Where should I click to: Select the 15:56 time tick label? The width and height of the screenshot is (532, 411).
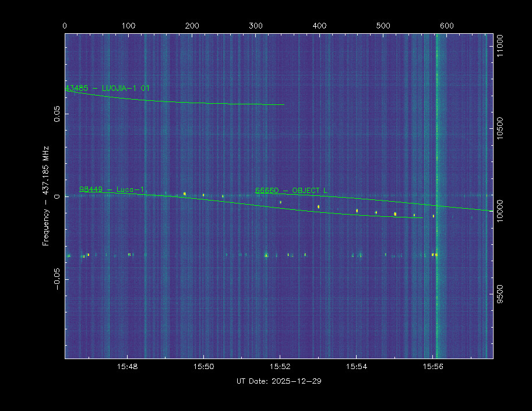click(432, 367)
